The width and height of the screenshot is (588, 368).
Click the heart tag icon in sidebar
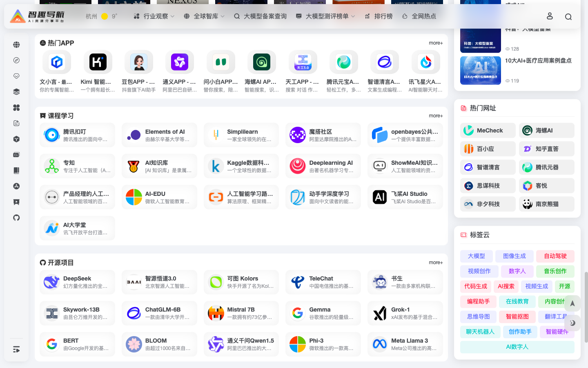pyautogui.click(x=16, y=76)
